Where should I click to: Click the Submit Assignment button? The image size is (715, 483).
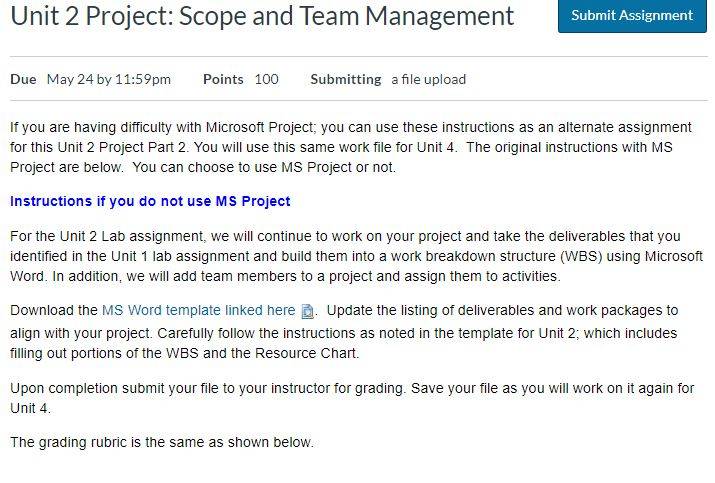(x=632, y=16)
